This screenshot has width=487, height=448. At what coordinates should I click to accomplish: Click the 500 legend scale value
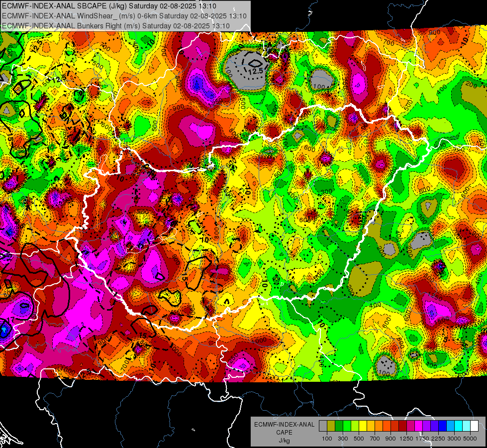[359, 439]
